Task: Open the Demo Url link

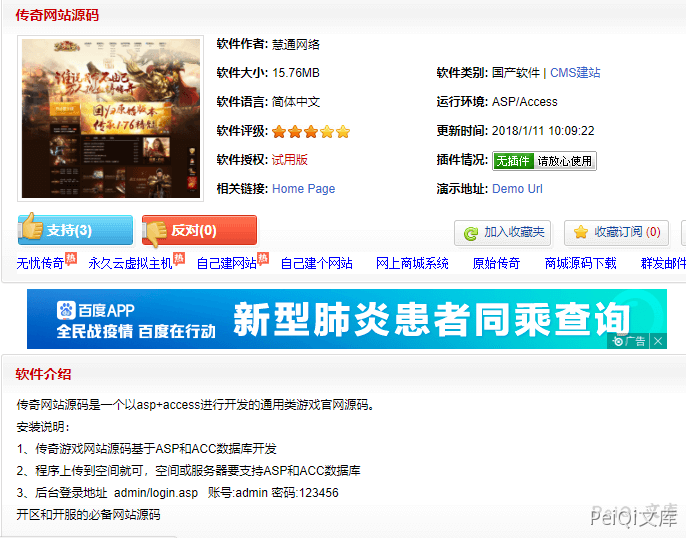Action: 517,189
